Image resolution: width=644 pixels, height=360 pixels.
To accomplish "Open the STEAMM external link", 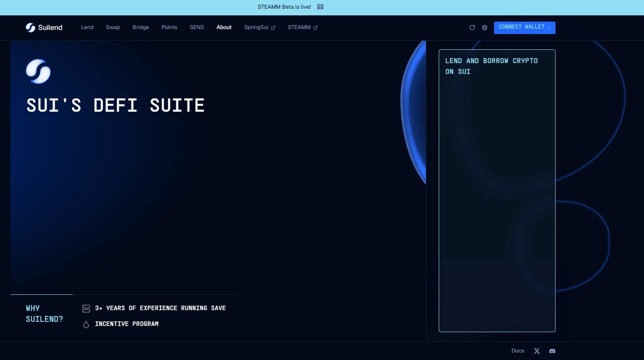I will 302,27.
